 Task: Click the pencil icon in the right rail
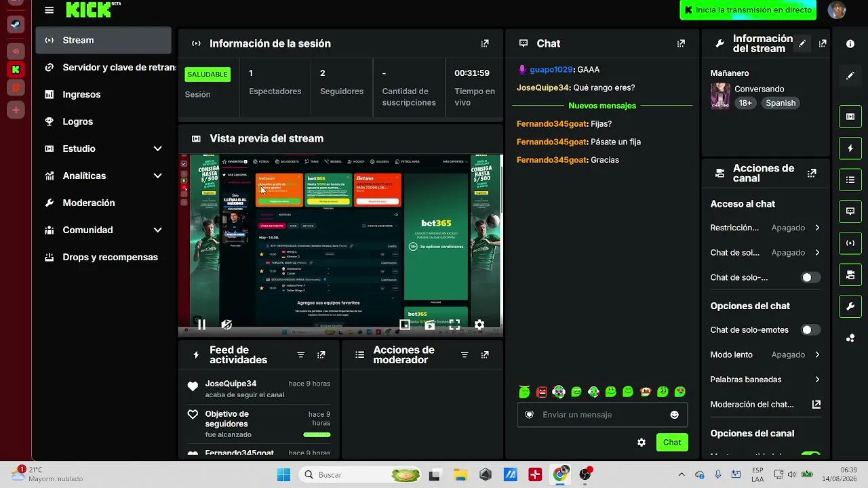(x=850, y=75)
